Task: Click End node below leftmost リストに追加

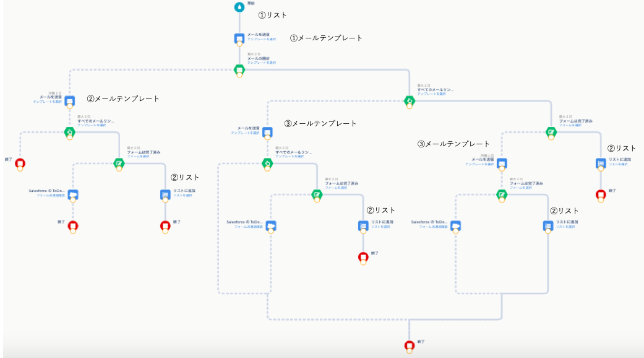Action: tap(166, 225)
